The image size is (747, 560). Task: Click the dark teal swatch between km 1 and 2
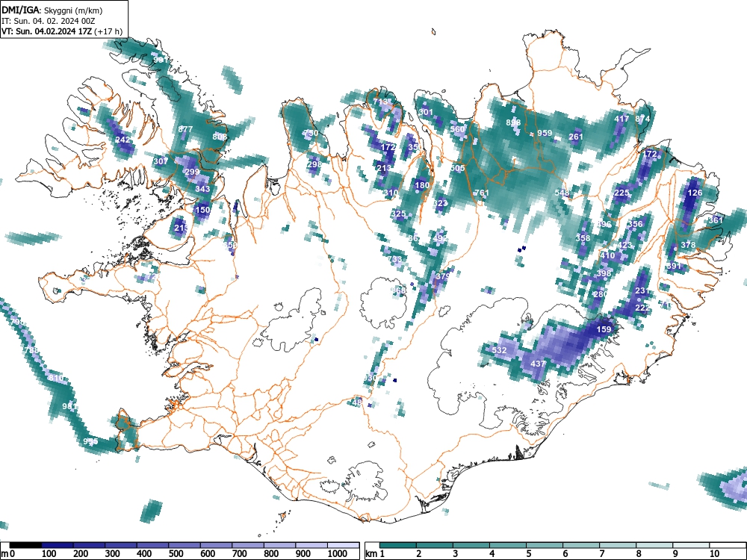(398, 545)
